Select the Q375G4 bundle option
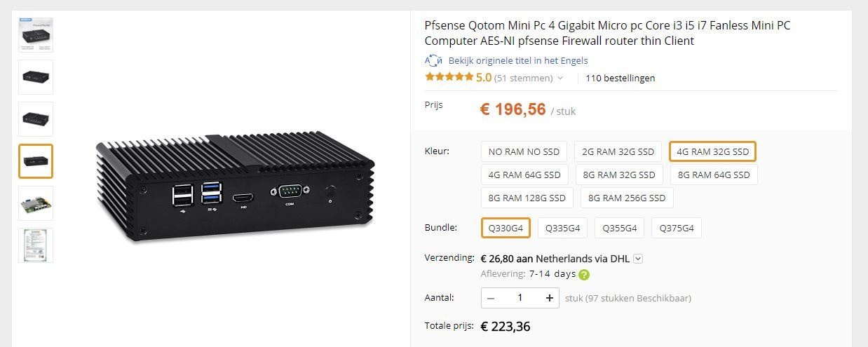The height and width of the screenshot is (347, 868). tap(676, 228)
